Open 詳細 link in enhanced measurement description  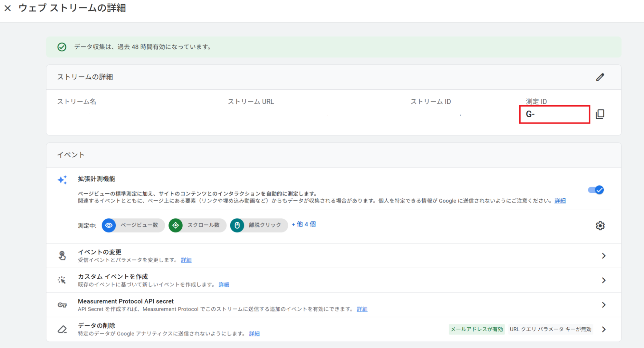(x=560, y=201)
